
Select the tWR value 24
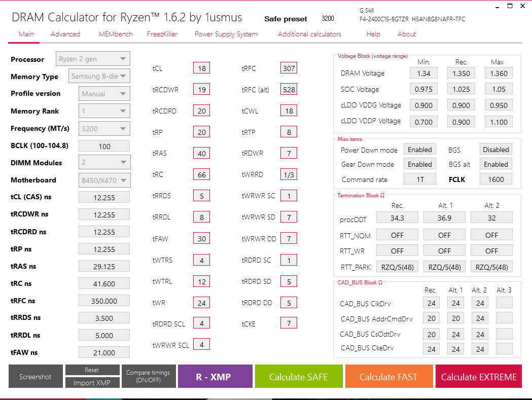pos(201,303)
